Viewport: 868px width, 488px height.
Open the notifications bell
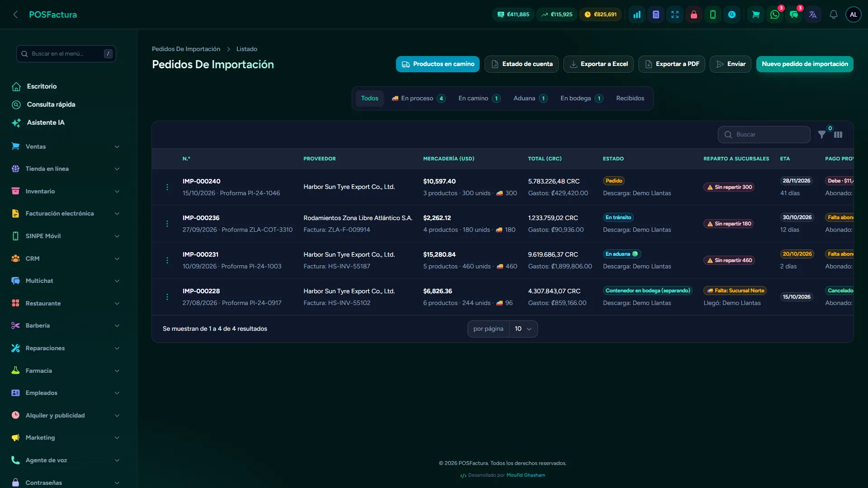[x=834, y=14]
